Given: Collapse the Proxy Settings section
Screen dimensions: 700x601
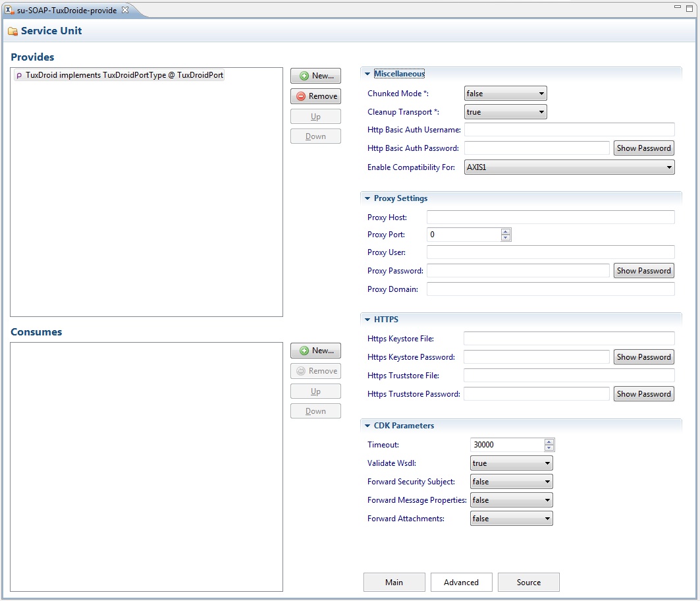Looking at the screenshot, I should [367, 198].
